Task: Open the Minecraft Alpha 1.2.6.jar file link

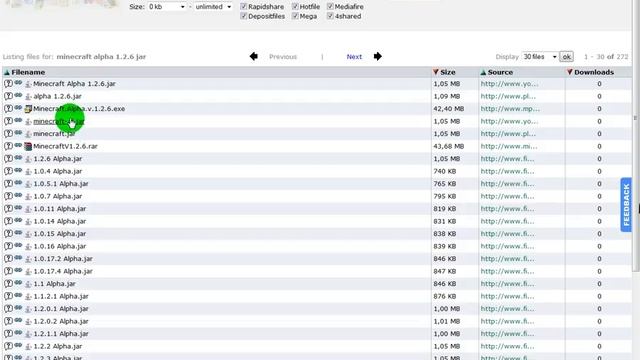Action: [74, 84]
